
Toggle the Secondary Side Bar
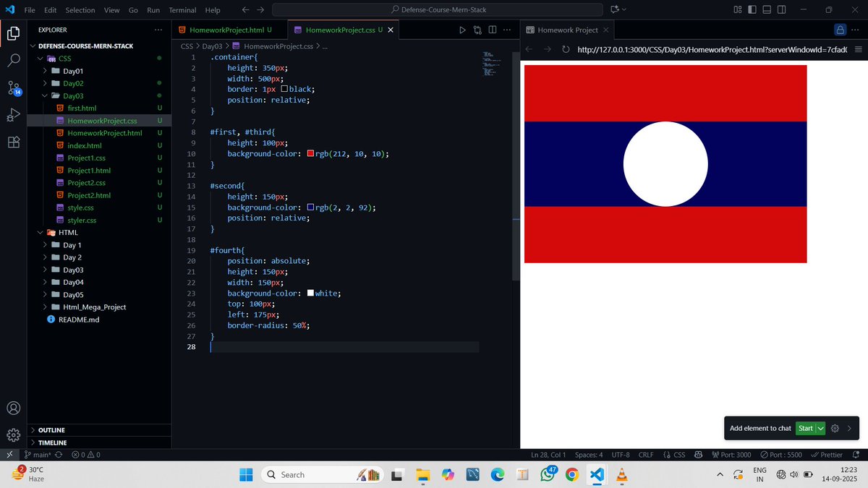click(x=782, y=10)
